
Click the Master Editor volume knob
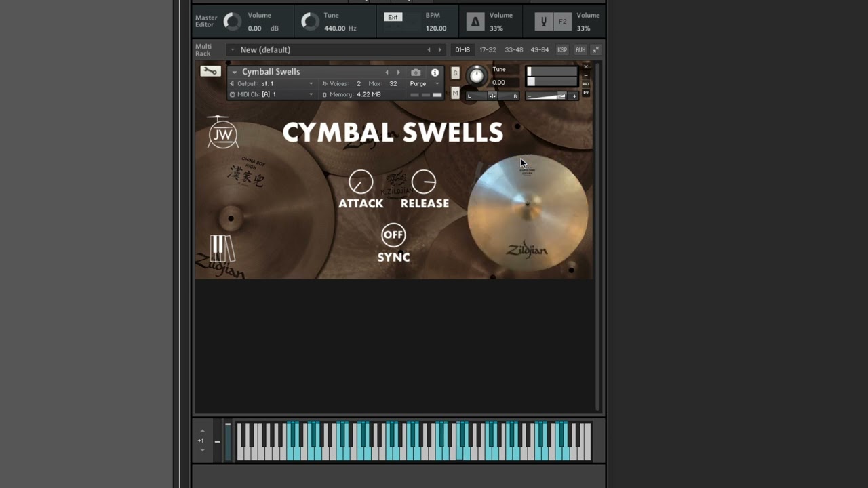pyautogui.click(x=233, y=22)
